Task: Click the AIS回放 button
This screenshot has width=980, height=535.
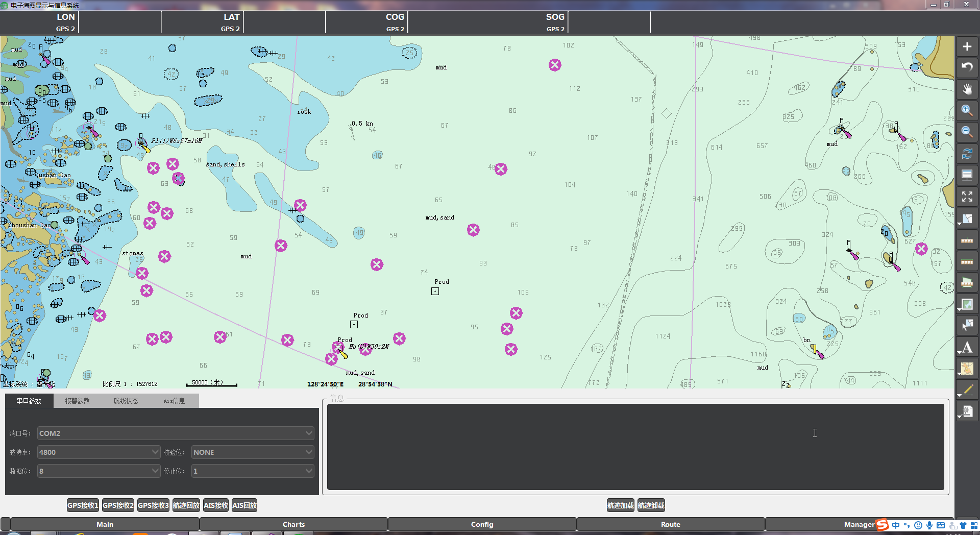Action: point(244,505)
